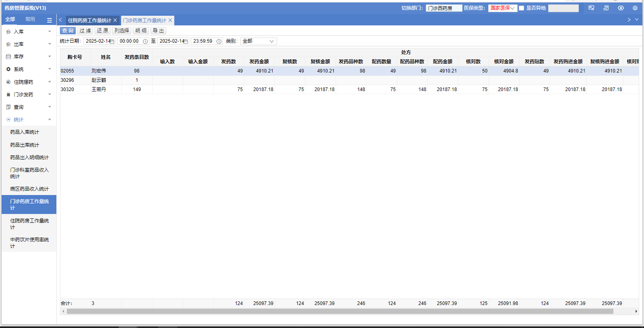This screenshot has height=328, width=644.
Task: Close the 住院药房工作量统计 tab
Action: [x=115, y=20]
